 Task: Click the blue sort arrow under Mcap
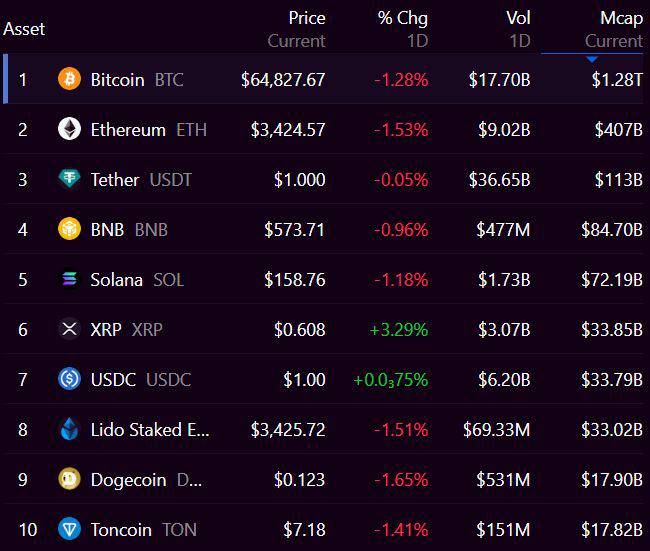point(592,59)
